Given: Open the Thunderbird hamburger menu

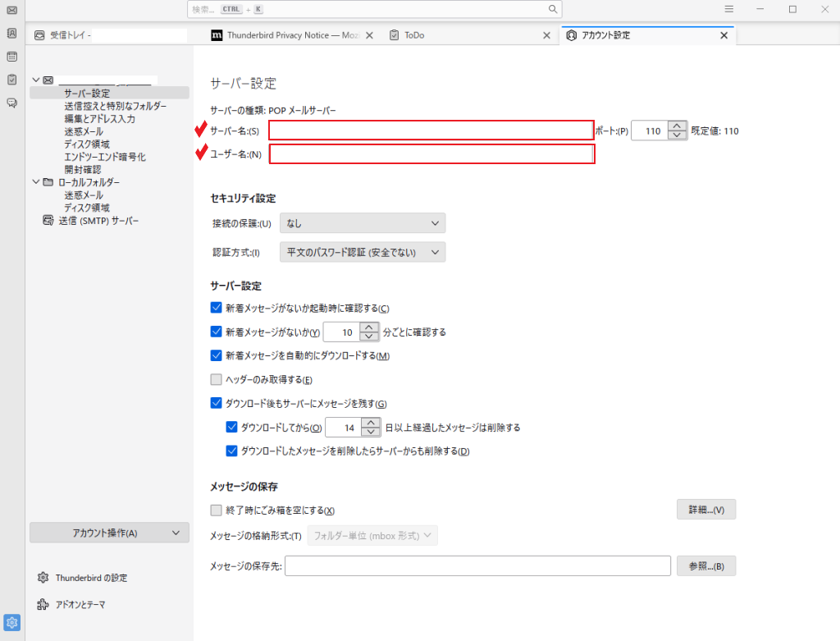Looking at the screenshot, I should coord(728,9).
